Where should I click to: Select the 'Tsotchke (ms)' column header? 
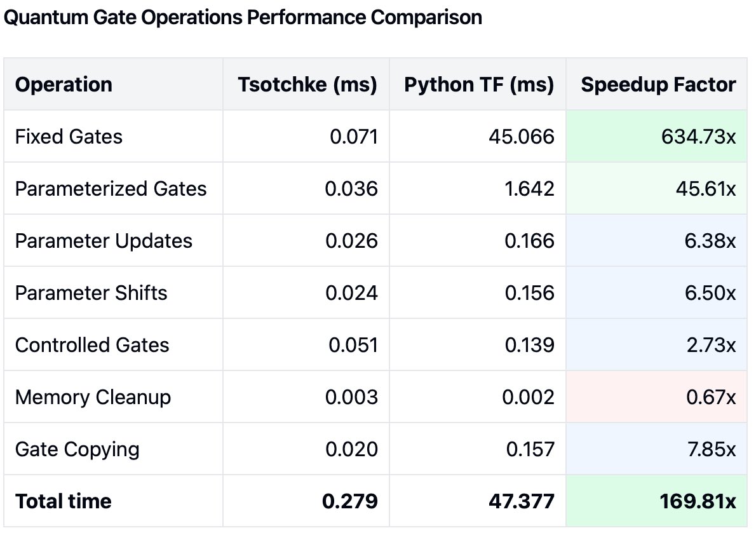click(307, 85)
